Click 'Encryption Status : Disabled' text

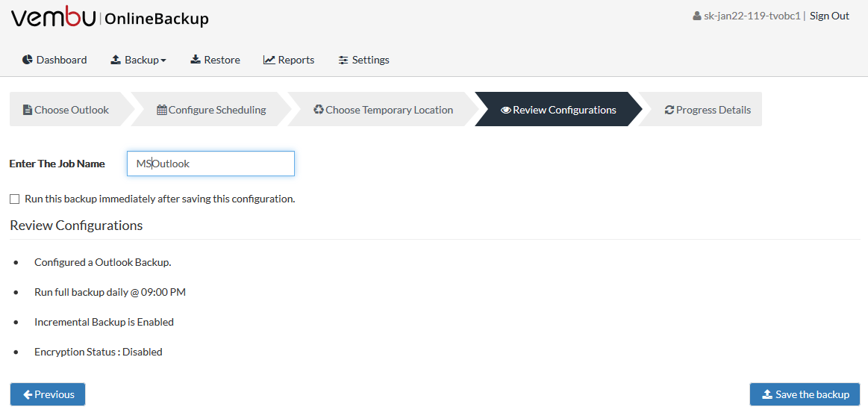tap(98, 352)
